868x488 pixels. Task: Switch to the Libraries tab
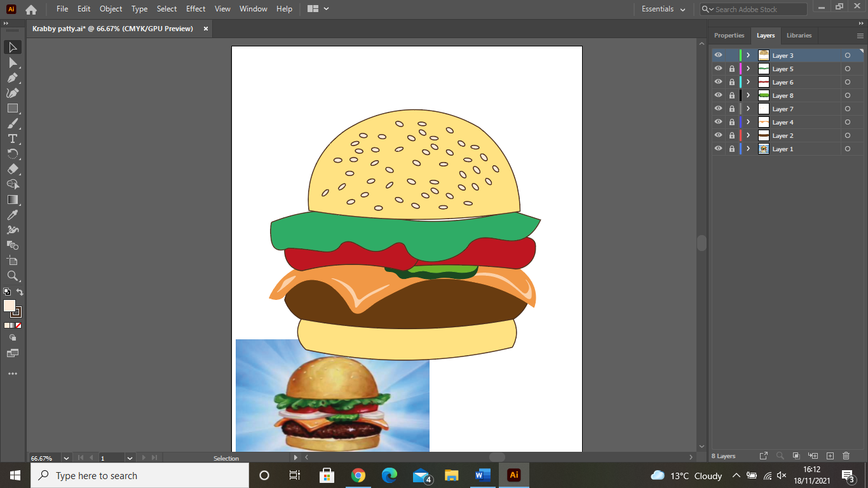pyautogui.click(x=799, y=36)
